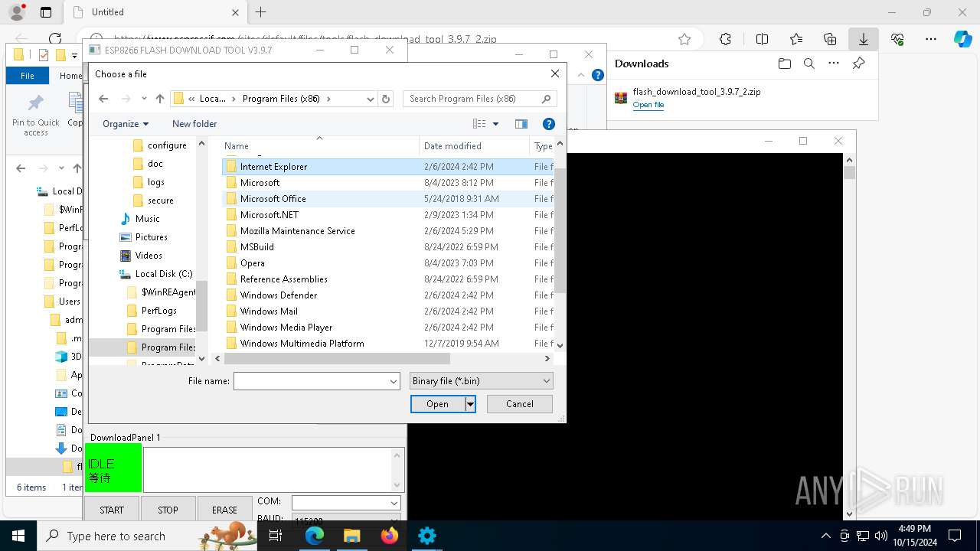Viewport: 980px width, 551px height.
Task: Click Pin to Quick access in Explorer ribbon
Action: (x=35, y=116)
